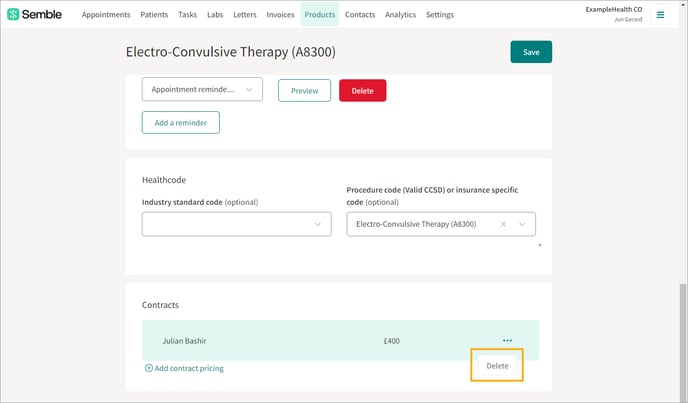The height and width of the screenshot is (403, 688).
Task: Save the product changes
Action: point(530,53)
